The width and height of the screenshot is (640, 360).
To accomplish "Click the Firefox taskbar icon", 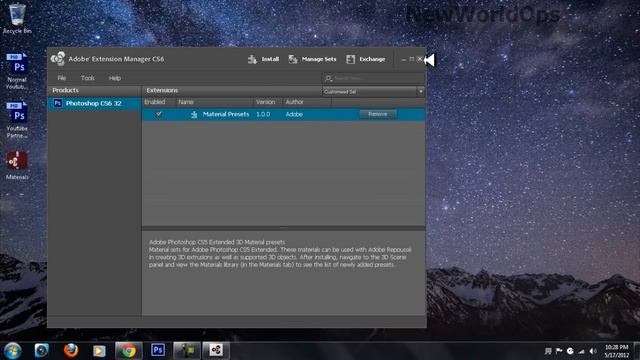I will tap(71, 351).
